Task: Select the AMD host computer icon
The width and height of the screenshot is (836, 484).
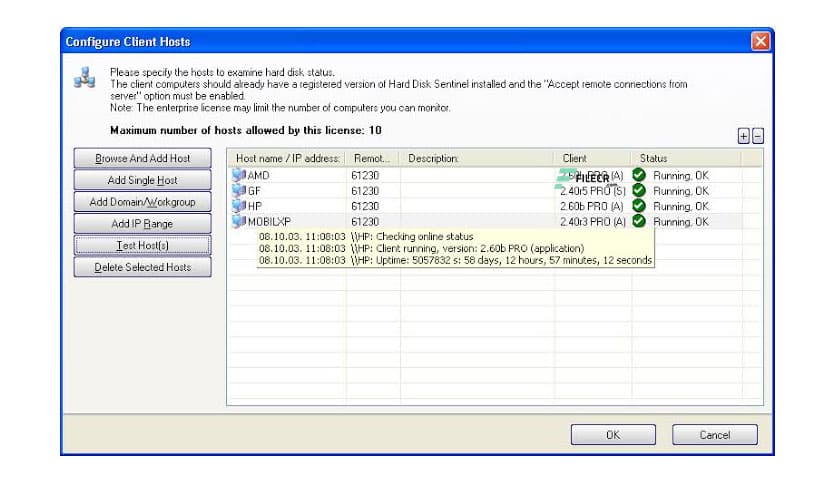Action: 238,175
